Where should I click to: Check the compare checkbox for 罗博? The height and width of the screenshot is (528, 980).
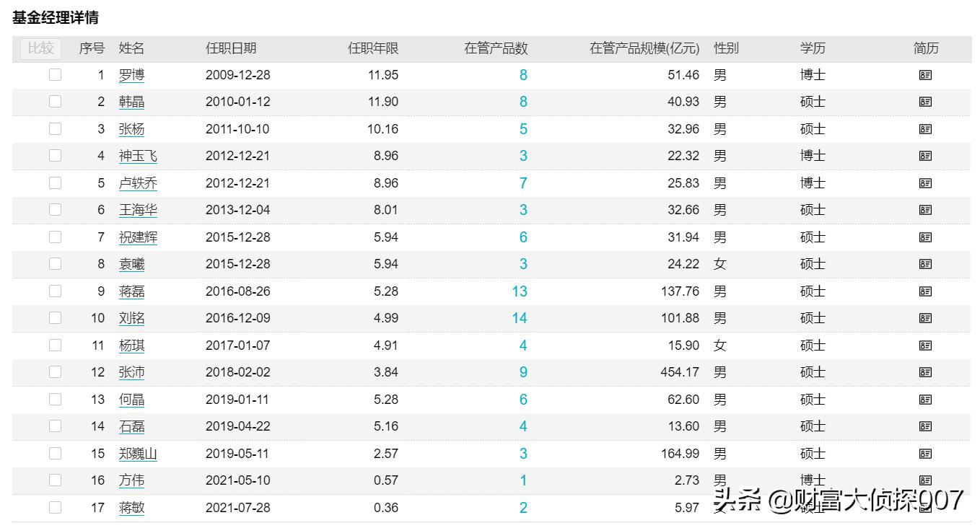[56, 74]
